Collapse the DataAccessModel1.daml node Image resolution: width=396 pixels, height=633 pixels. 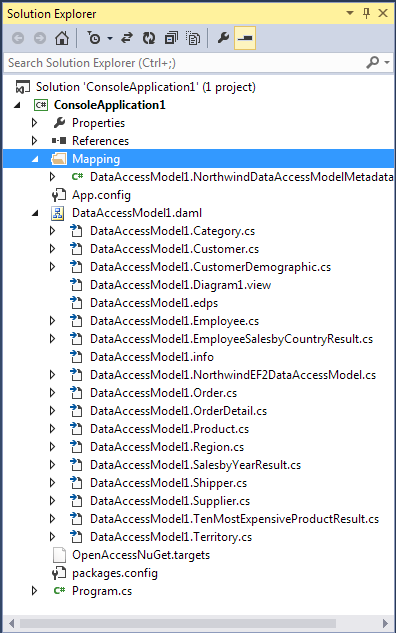pyautogui.click(x=35, y=213)
